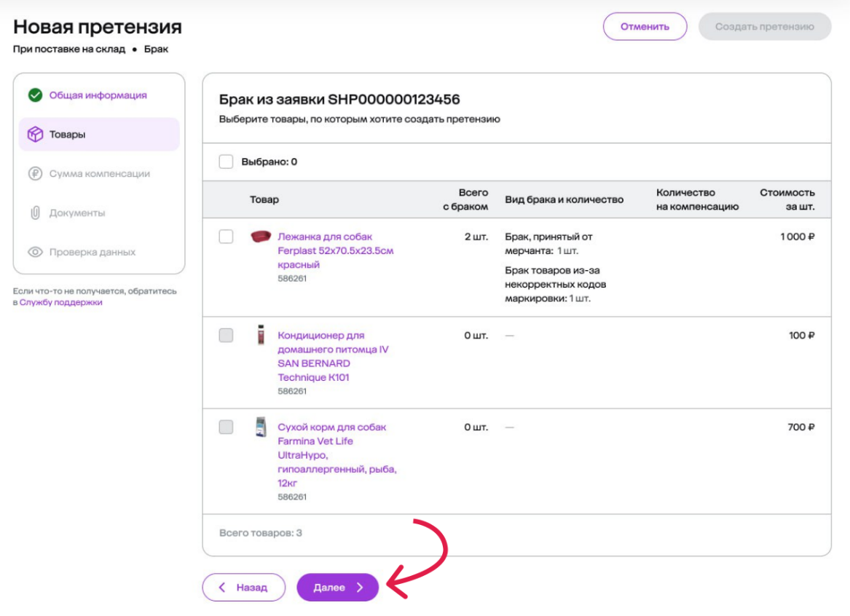
Task: Open the Службу поддержки link
Action: click(x=60, y=302)
